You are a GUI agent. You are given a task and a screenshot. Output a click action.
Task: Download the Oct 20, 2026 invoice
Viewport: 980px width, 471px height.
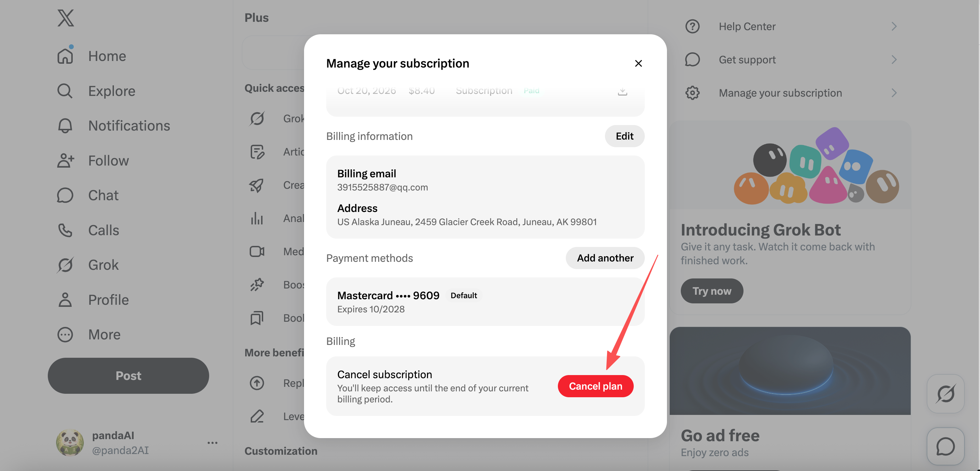pyautogui.click(x=622, y=91)
